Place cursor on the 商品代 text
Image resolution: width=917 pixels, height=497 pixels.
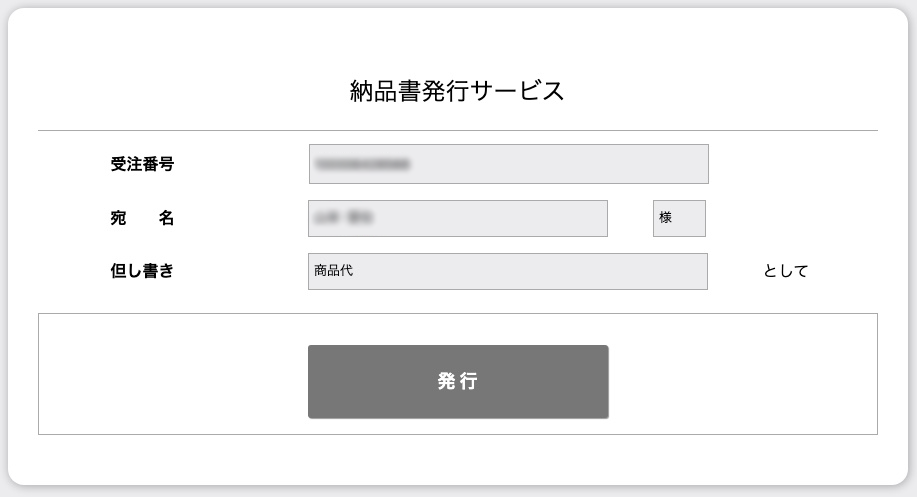(x=334, y=271)
